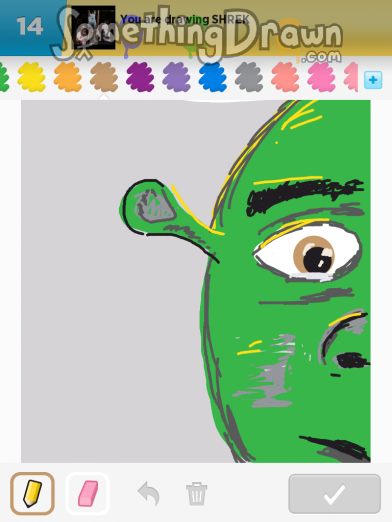This screenshot has width=392, height=522.
Task: Pick the yellow color swatch
Action: (31, 77)
